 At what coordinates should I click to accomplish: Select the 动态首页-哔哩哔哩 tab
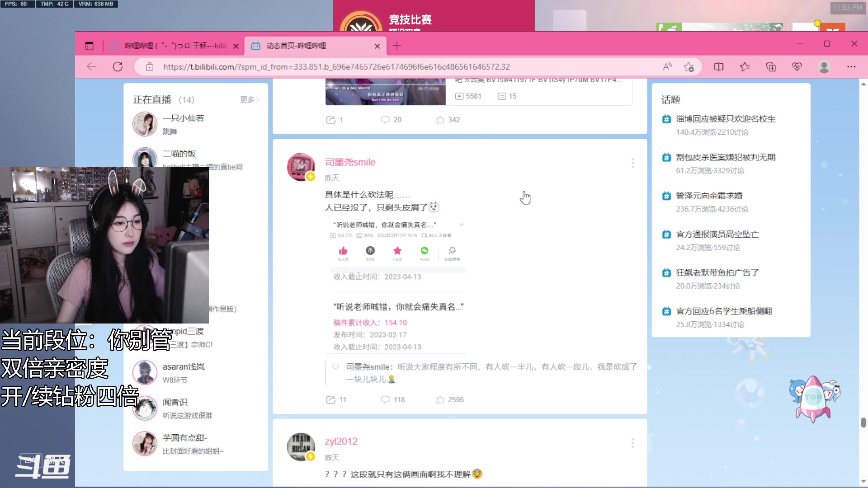point(316,46)
